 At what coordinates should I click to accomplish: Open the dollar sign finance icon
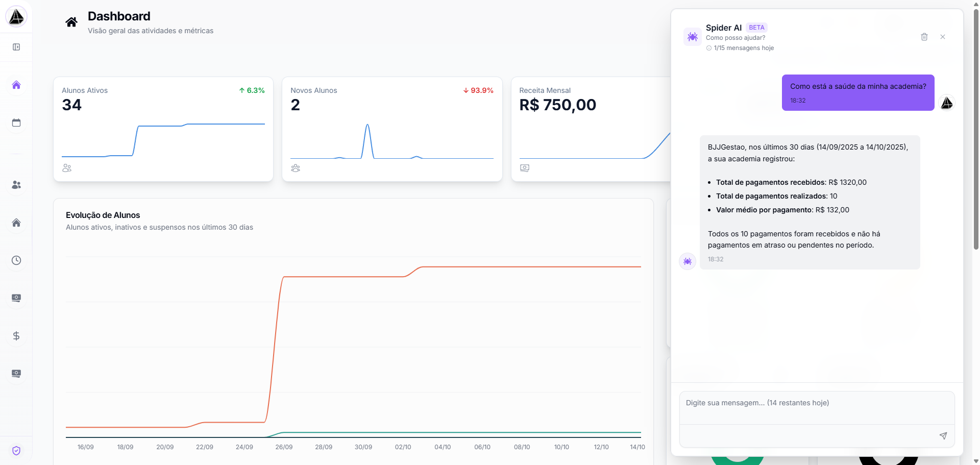pyautogui.click(x=16, y=336)
